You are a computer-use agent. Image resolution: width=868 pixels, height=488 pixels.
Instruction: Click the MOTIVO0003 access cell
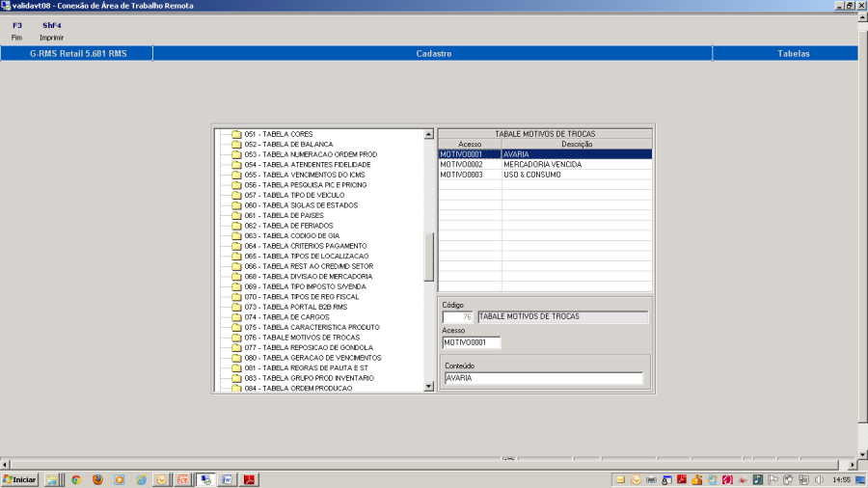click(x=470, y=175)
